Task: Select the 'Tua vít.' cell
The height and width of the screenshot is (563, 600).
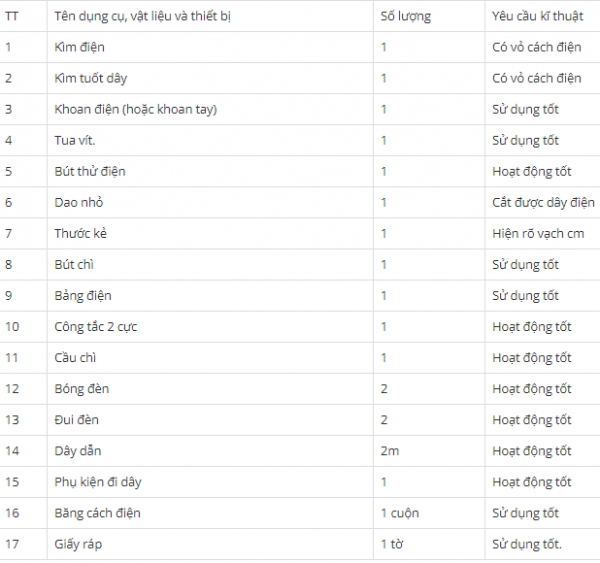Action: point(76,140)
